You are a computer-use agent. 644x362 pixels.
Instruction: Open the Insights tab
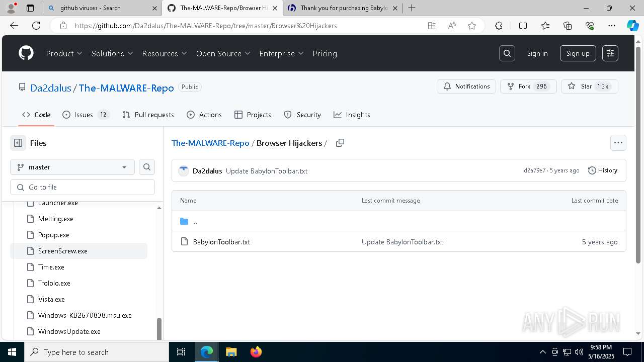click(x=352, y=115)
